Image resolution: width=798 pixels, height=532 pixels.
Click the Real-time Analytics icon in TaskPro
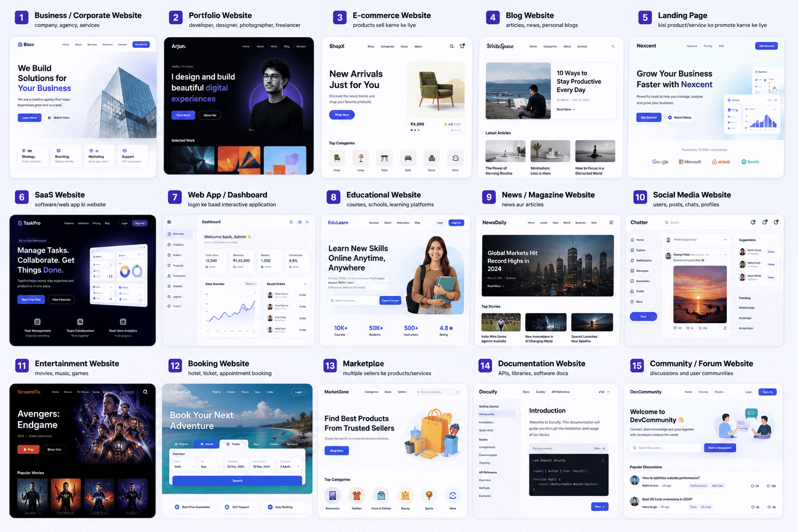click(x=123, y=322)
